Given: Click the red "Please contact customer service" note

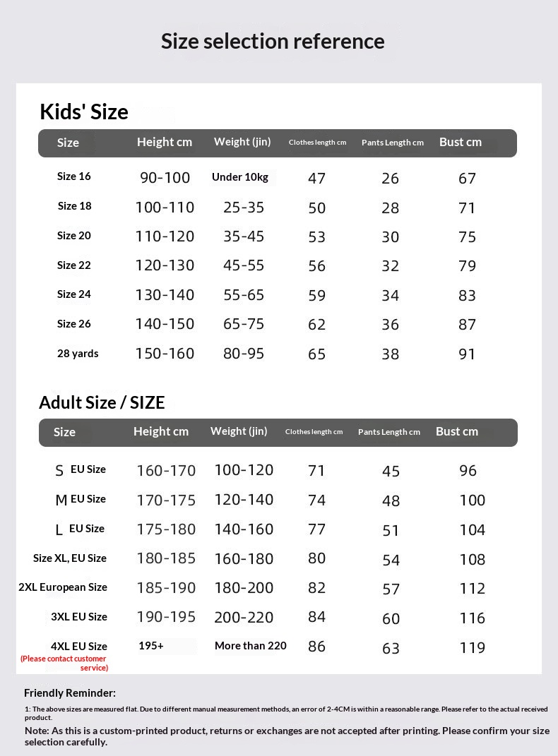Looking at the screenshot, I should coord(64,663).
